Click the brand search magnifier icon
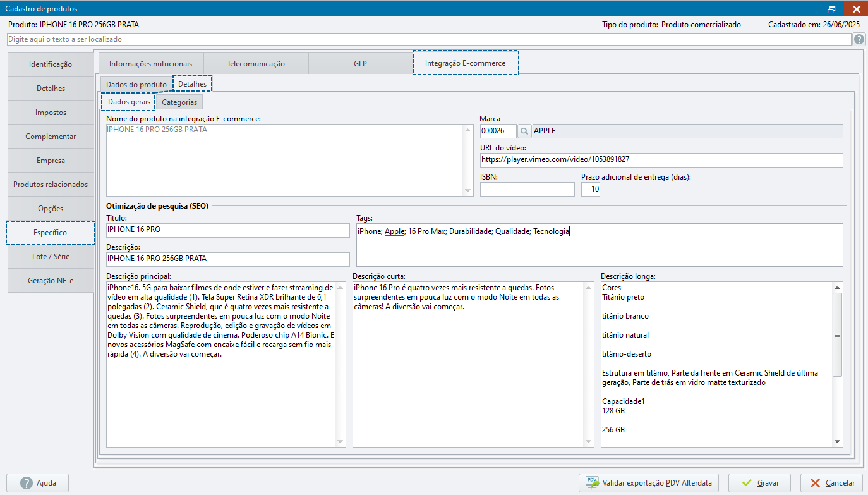The image size is (868, 495). pos(524,131)
